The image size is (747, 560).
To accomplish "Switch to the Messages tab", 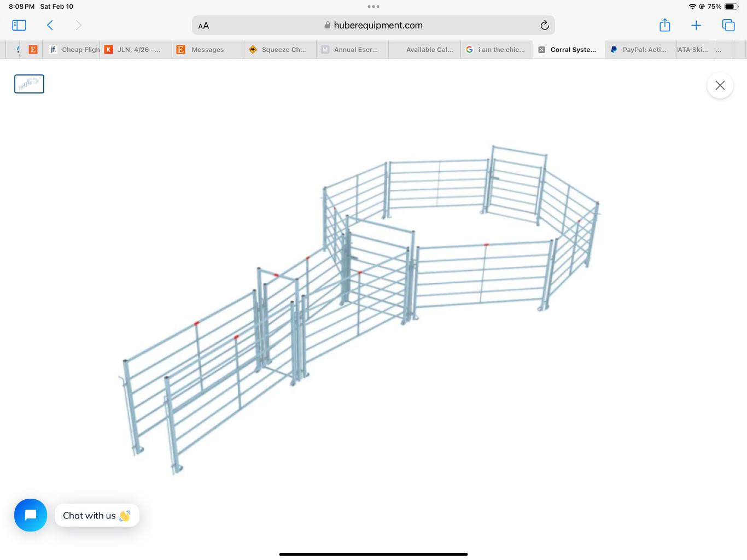I will [207, 50].
